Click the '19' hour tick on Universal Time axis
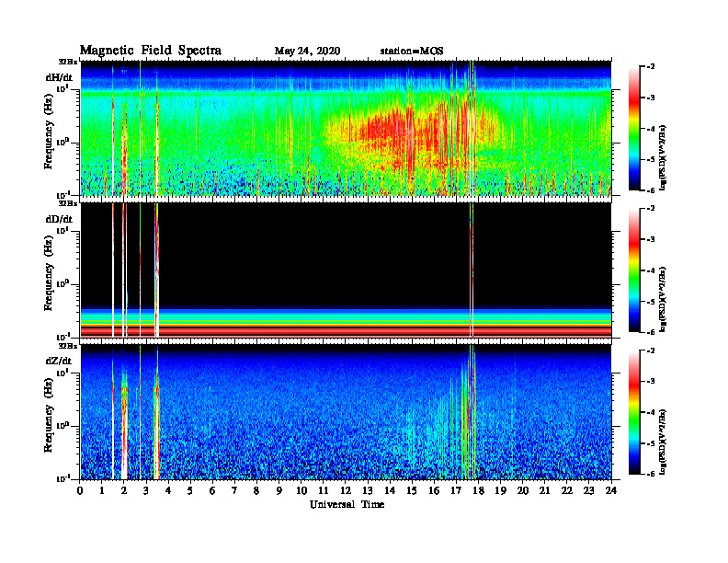This screenshot has width=728, height=563. click(500, 490)
